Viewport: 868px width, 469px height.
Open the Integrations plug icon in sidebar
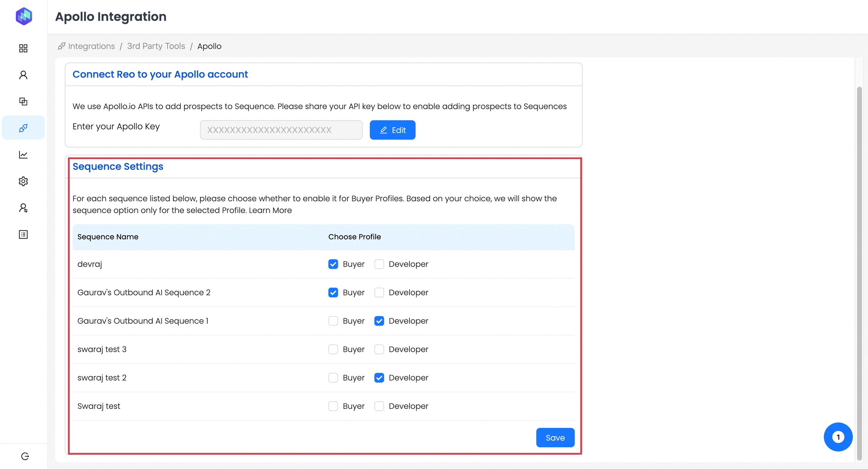point(23,128)
